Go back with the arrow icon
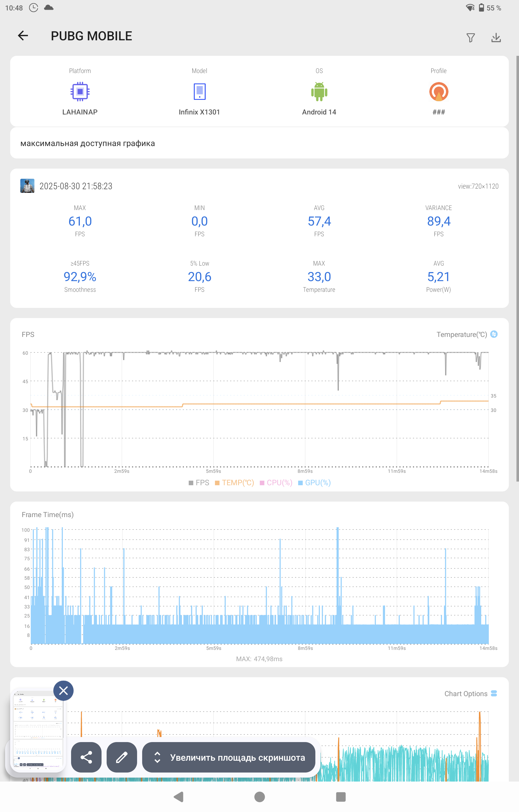The image size is (519, 812). pyautogui.click(x=23, y=36)
